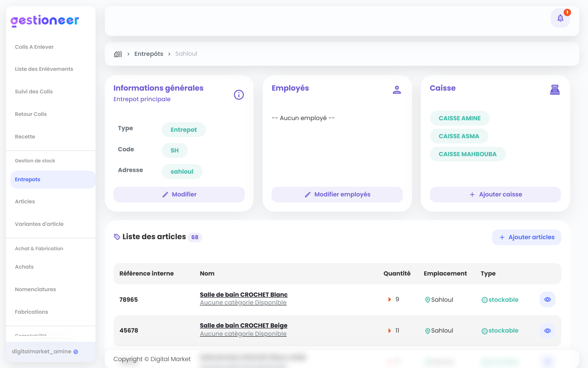
Task: Click Type column header in articles table
Action: [x=488, y=273]
